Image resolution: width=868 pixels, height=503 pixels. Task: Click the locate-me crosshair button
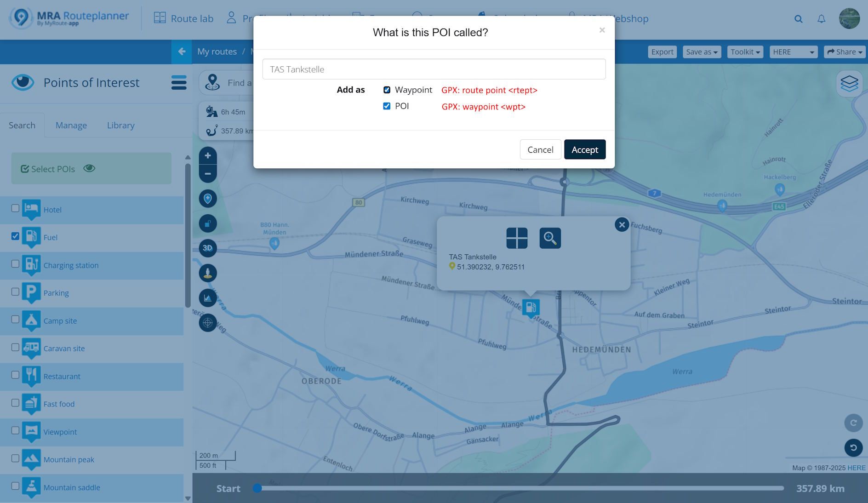pyautogui.click(x=208, y=323)
